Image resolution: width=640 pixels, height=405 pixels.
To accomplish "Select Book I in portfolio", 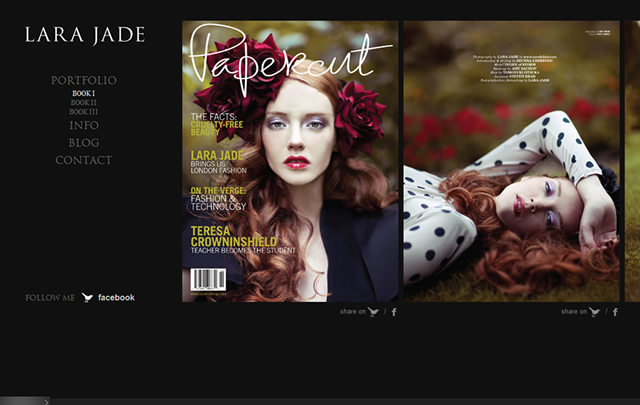I will pyautogui.click(x=84, y=93).
